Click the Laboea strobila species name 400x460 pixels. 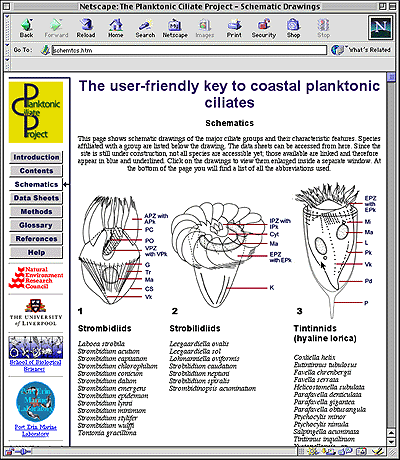pyautogui.click(x=101, y=344)
